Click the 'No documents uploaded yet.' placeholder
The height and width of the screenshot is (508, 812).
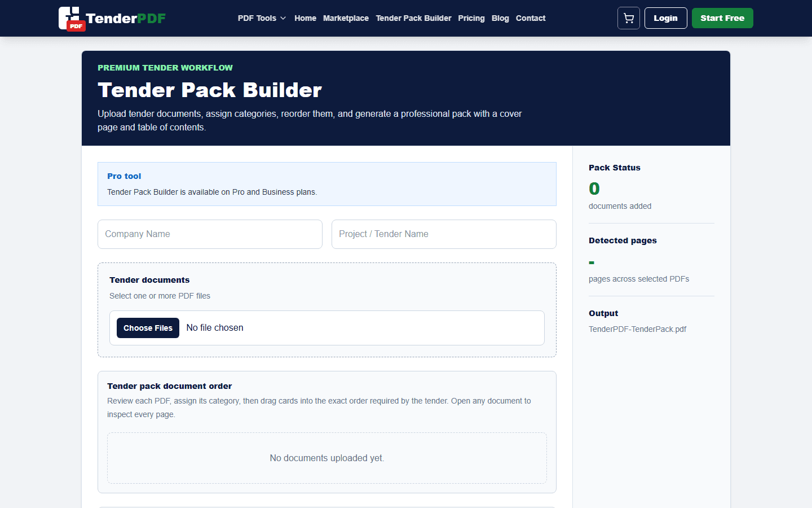327,458
